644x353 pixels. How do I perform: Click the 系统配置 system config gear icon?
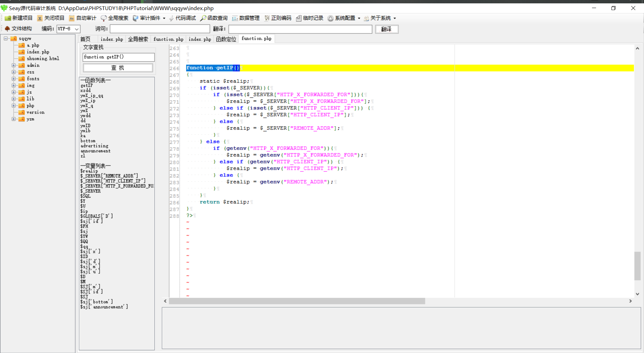coord(330,18)
